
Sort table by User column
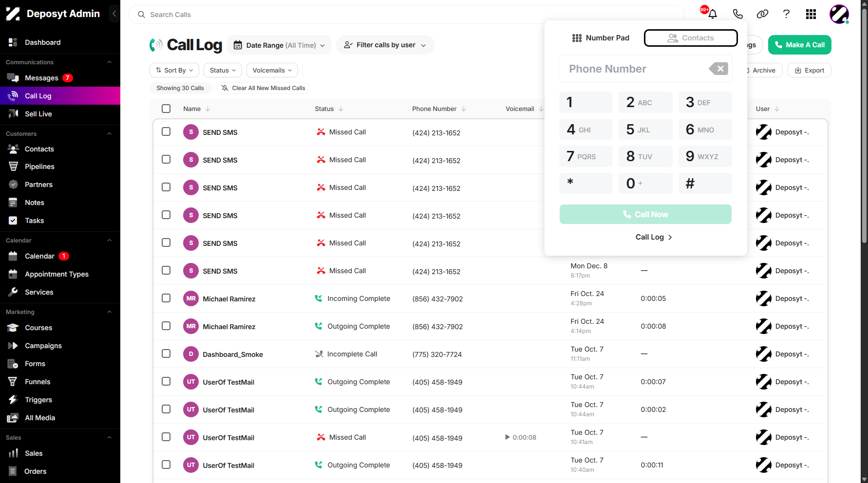click(x=768, y=109)
